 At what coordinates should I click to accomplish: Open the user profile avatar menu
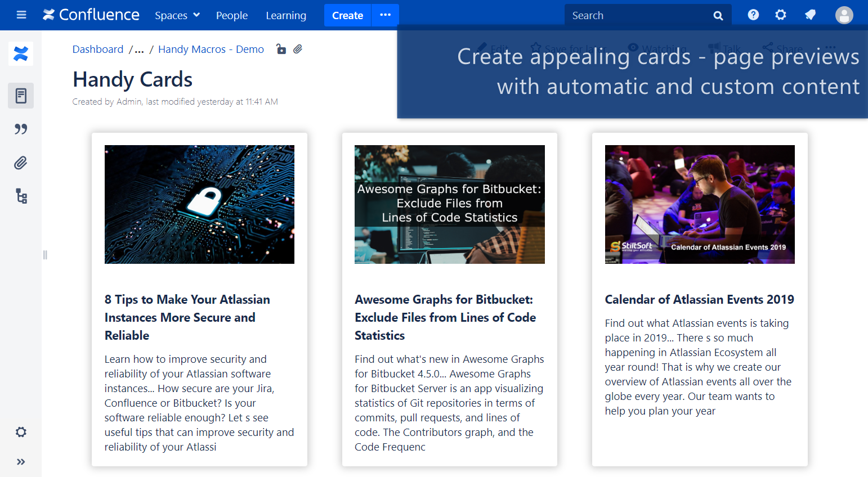coord(844,15)
